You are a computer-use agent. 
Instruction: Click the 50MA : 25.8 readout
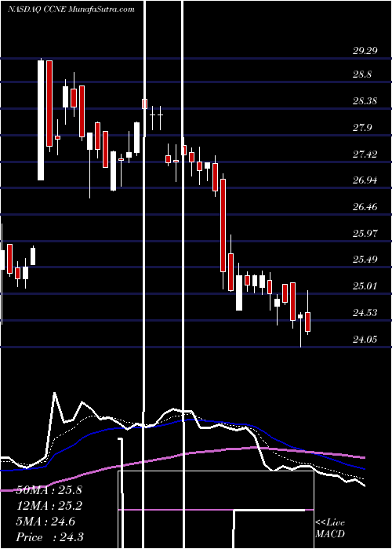pyautogui.click(x=49, y=490)
